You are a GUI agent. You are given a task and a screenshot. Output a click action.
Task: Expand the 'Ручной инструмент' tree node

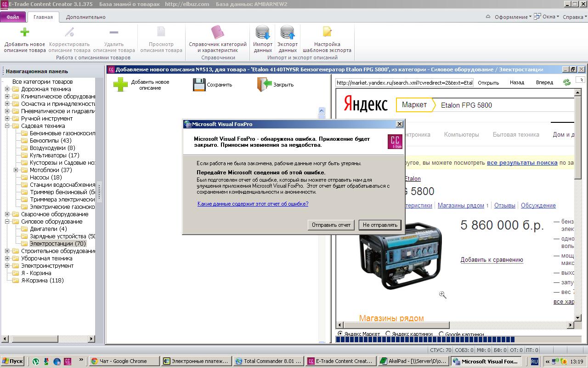click(7, 119)
